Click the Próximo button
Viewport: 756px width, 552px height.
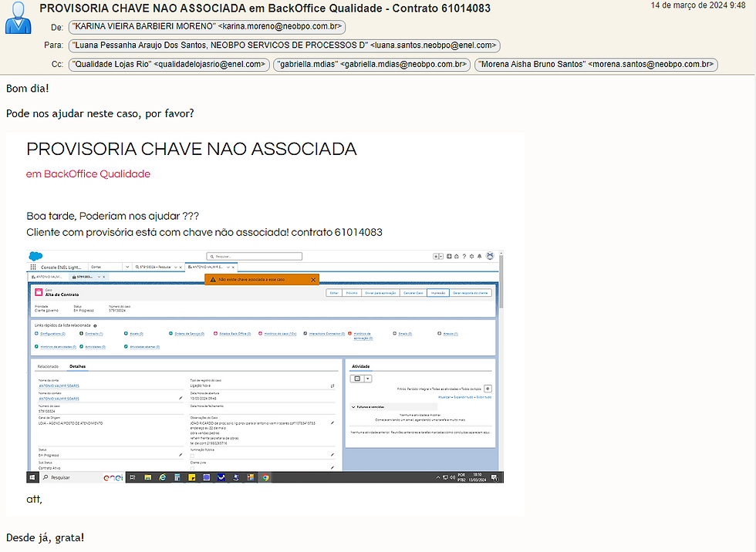pyautogui.click(x=352, y=293)
